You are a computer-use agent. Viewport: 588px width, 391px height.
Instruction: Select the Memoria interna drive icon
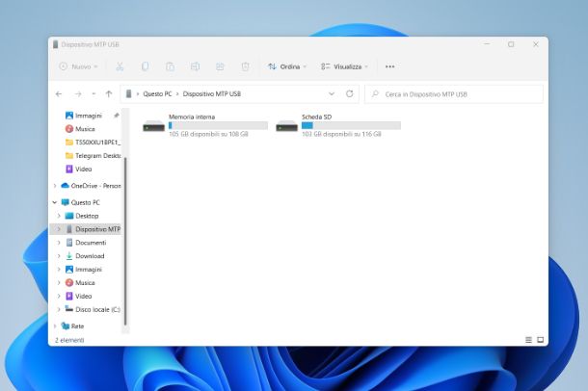pyautogui.click(x=154, y=126)
